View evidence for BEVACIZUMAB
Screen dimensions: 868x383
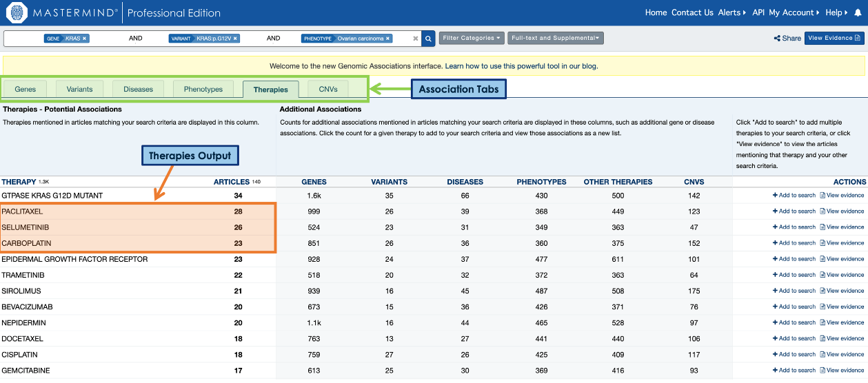(842, 307)
